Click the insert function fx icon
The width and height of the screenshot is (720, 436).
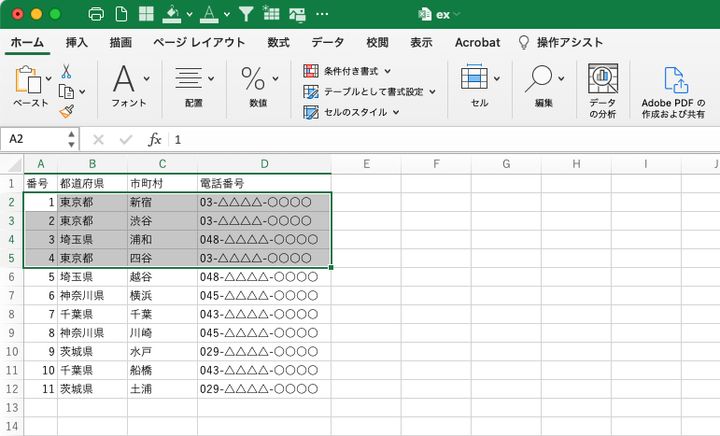tap(154, 140)
